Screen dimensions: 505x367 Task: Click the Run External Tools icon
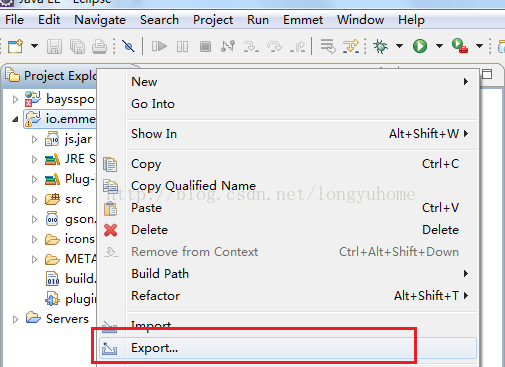[x=460, y=46]
